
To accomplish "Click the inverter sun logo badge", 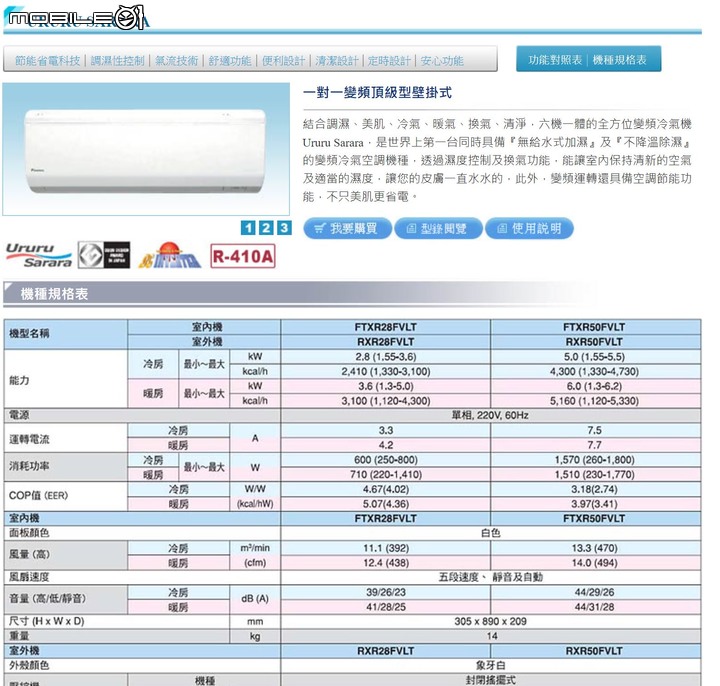I will point(169,255).
